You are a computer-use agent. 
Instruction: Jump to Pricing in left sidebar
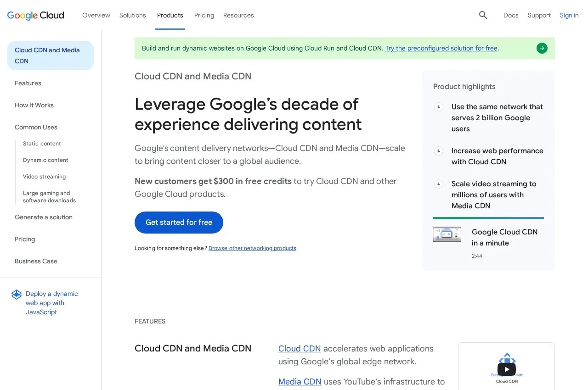coord(25,239)
